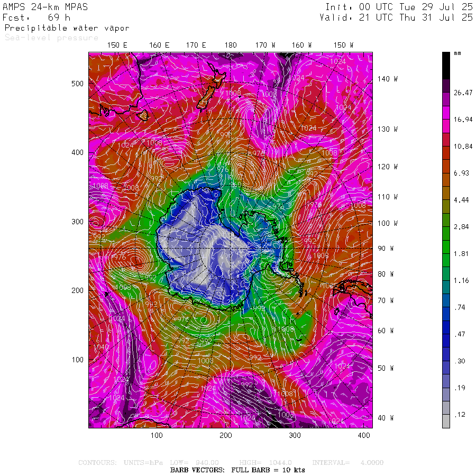Click the "170 E" longitude label

(196, 45)
